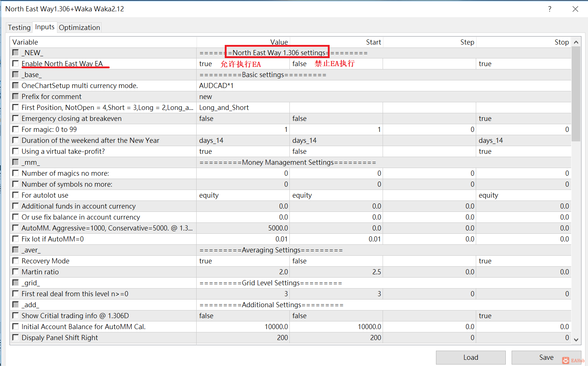Check the For magic: 0 to 99 box
Image resolution: width=588 pixels, height=366 pixels.
(16, 129)
